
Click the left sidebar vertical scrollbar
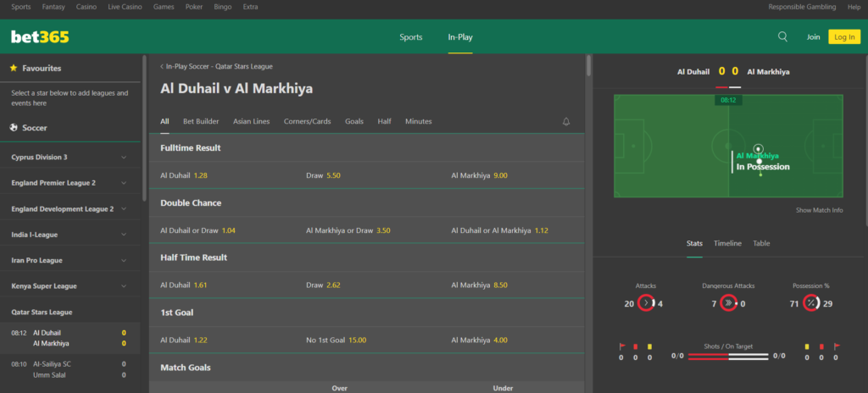(x=144, y=127)
